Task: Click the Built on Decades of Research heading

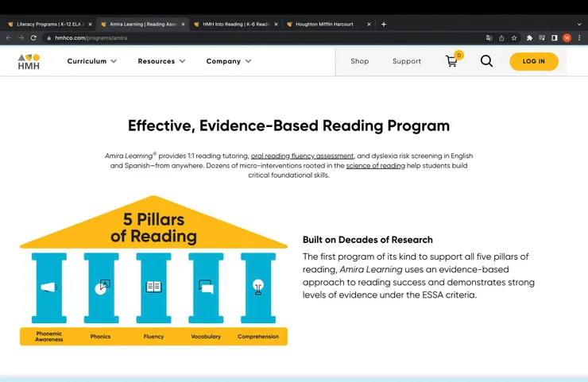Action: [x=367, y=240]
